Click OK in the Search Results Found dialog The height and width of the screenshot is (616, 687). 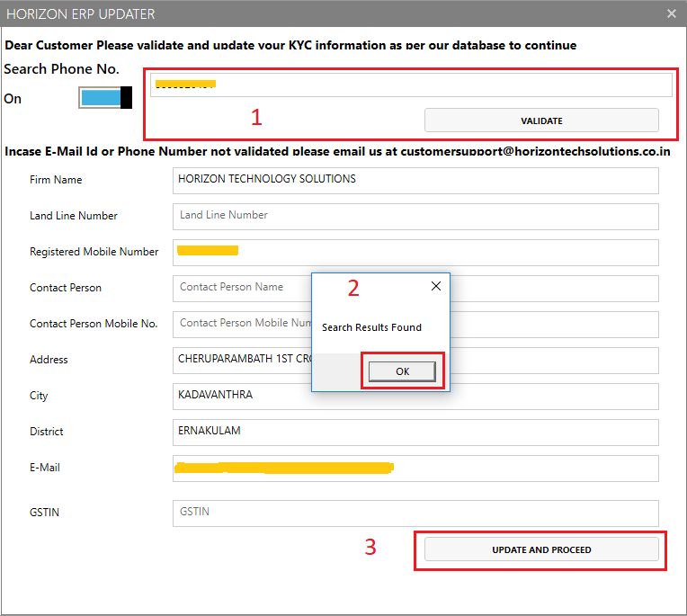402,371
